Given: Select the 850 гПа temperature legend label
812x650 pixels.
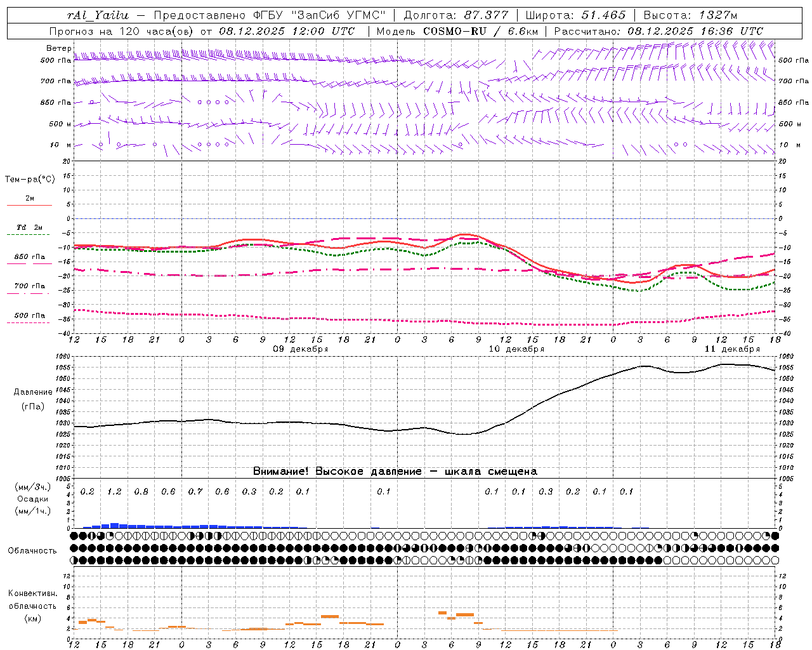Looking at the screenshot, I should [x=29, y=257].
